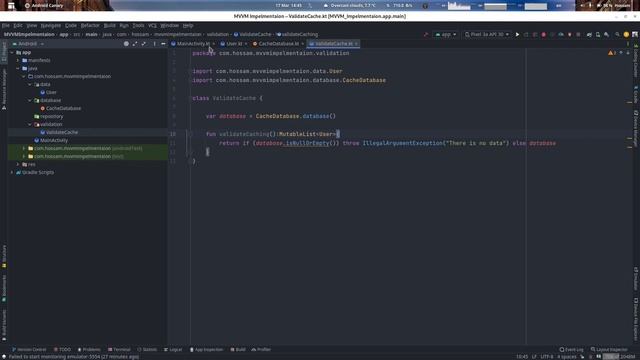Expand the res folder
This screenshot has height=360, width=640.
(x=18, y=164)
